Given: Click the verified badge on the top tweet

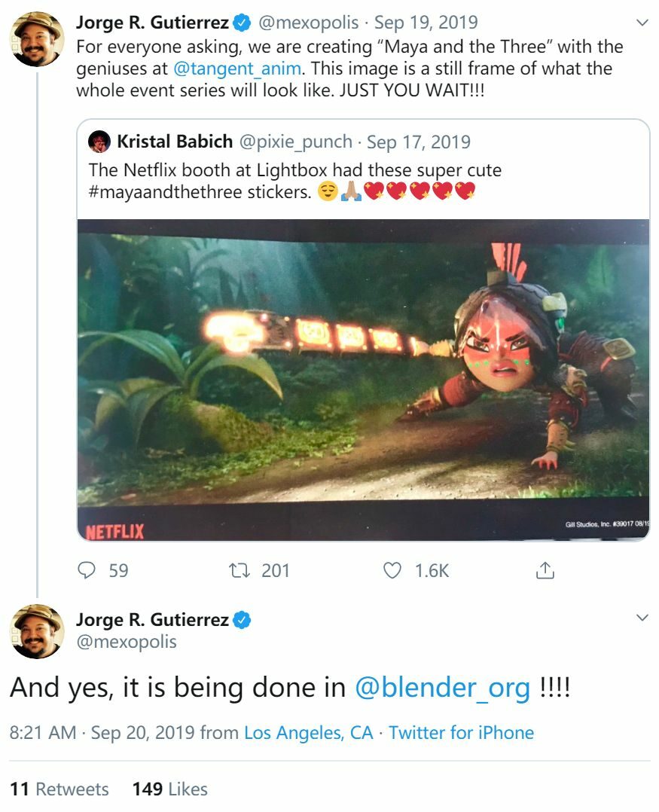Looking at the screenshot, I should pyautogui.click(x=242, y=23).
